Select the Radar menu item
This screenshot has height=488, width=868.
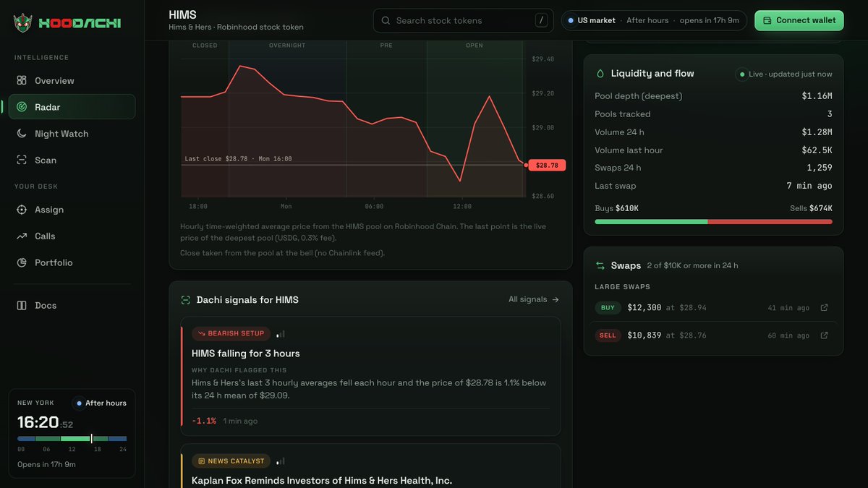[72, 107]
